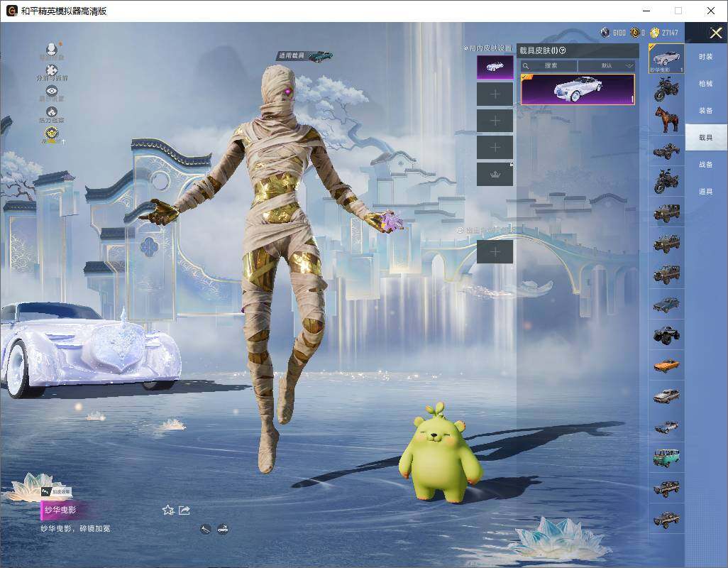
Task: Switch to the 道具 tab
Action: pyautogui.click(x=706, y=192)
